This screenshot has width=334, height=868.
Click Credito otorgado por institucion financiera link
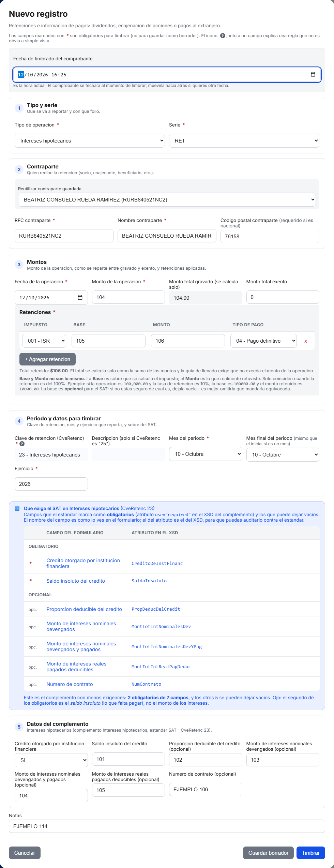coord(83,563)
